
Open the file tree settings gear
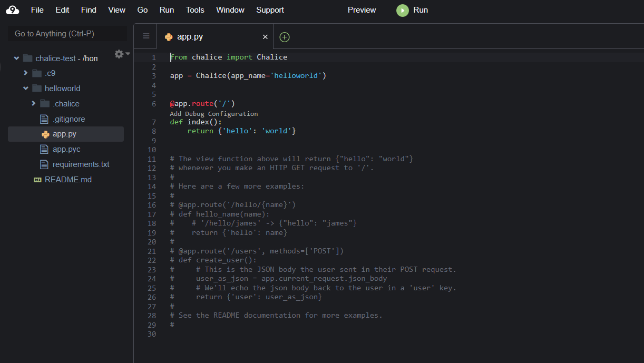120,54
